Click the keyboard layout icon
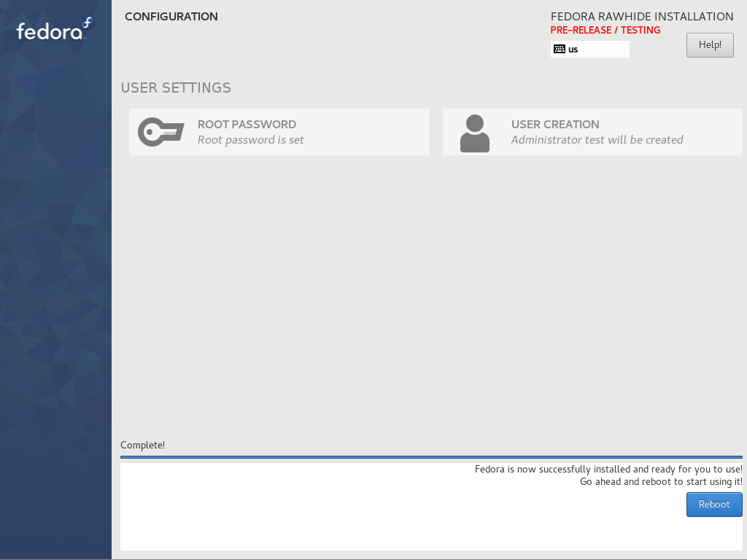Image resolution: width=747 pixels, height=560 pixels. (560, 49)
